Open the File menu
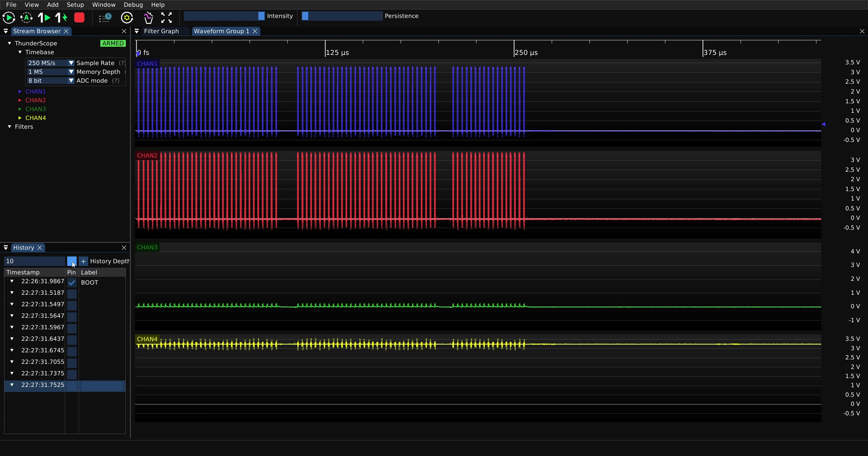Screen dimensions: 868x456 coord(11,5)
